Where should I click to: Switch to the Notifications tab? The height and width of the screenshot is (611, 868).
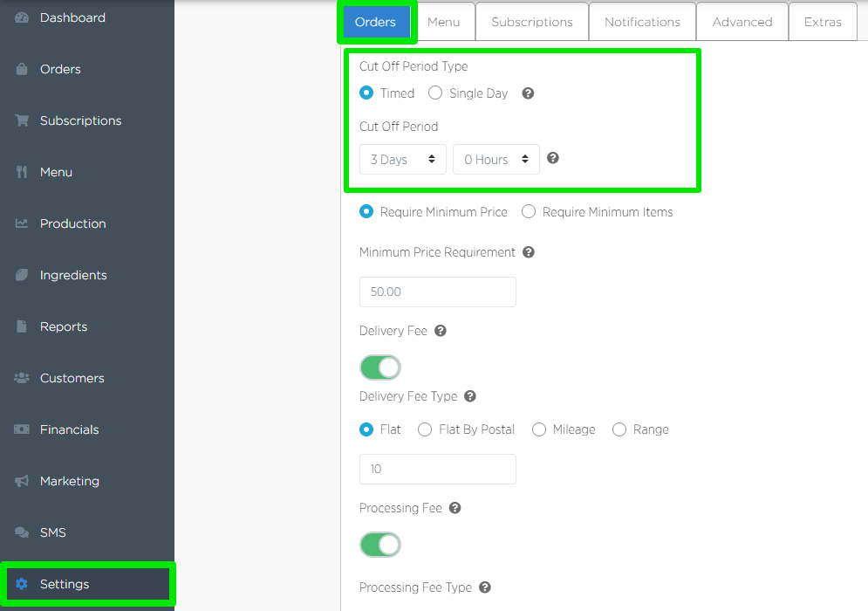642,22
